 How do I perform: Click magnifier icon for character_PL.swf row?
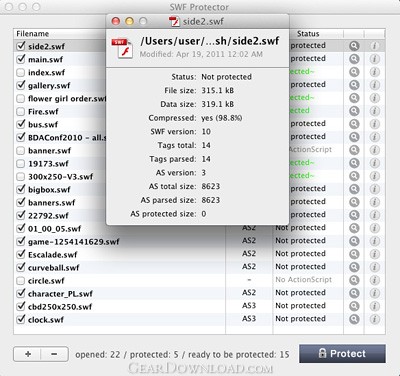[354, 293]
